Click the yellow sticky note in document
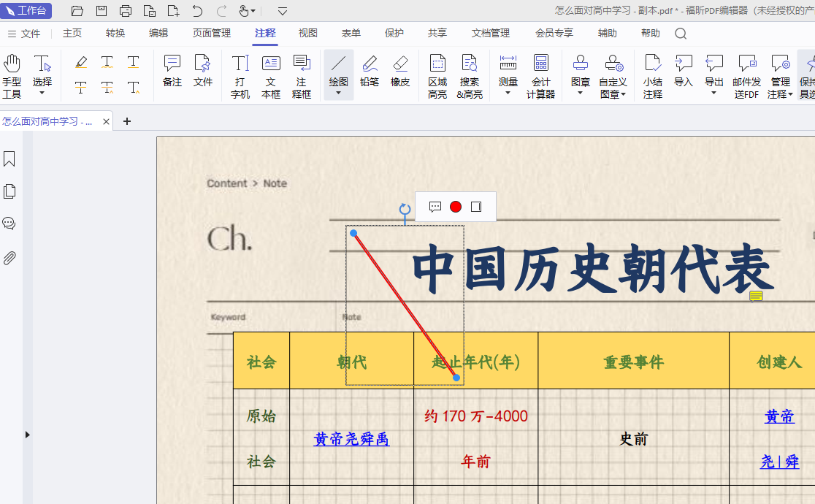 coord(756,296)
